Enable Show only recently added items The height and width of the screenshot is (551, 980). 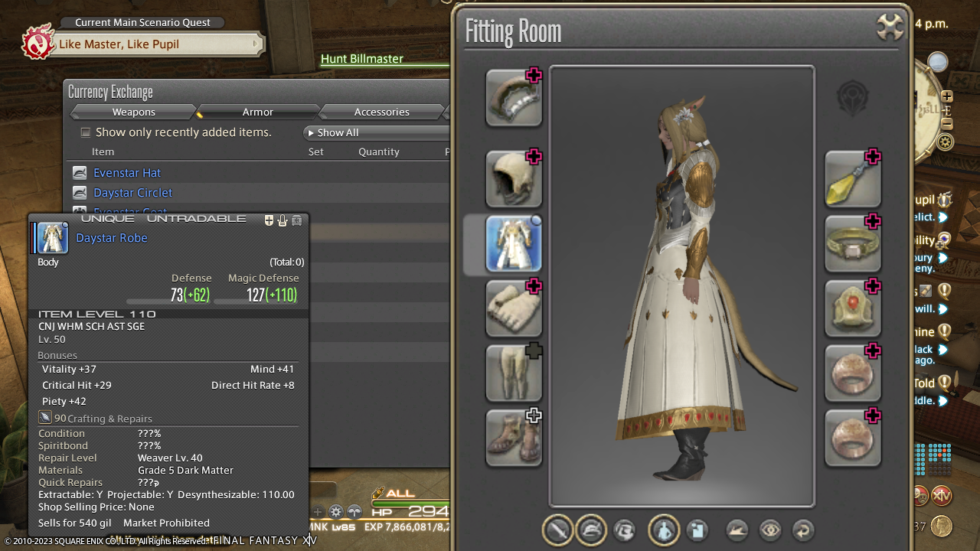coord(86,132)
